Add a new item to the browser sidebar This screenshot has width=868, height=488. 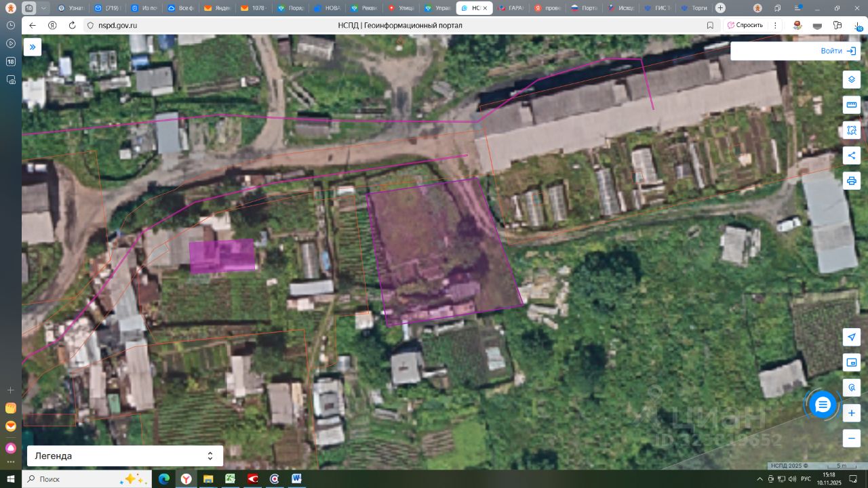click(11, 390)
